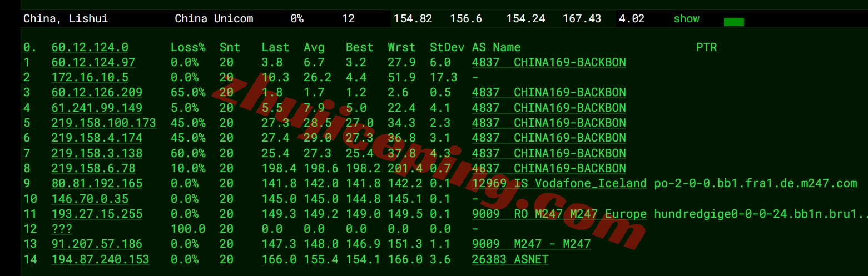This screenshot has width=868, height=276.
Task: Click the unknown ??? hop 12 entry
Action: click(62, 229)
